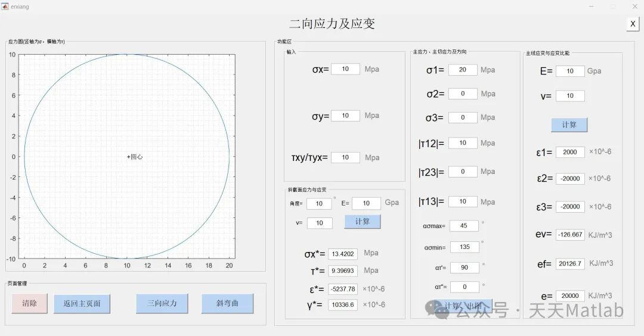Click the e field showing 20000
The image size is (644, 336).
570,295
